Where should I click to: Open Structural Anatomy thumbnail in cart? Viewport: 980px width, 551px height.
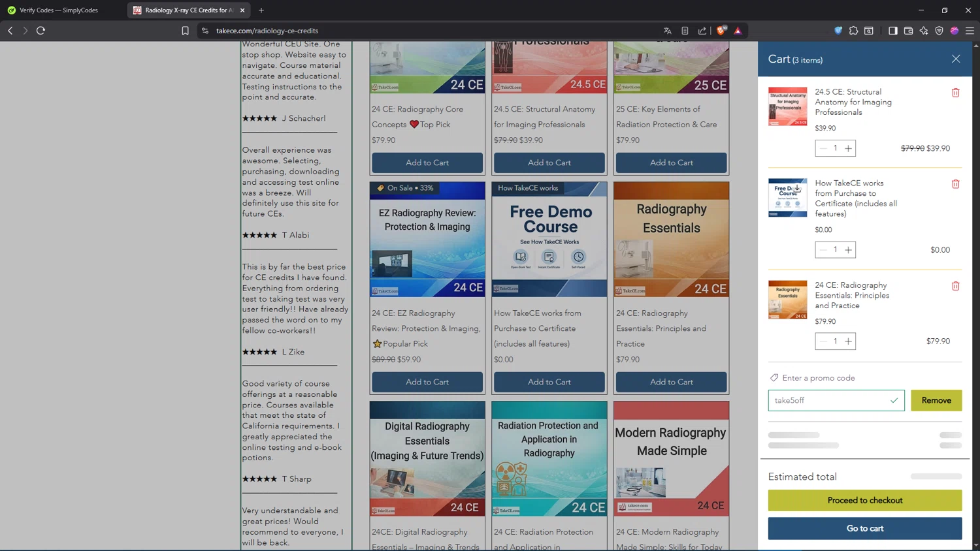click(787, 106)
